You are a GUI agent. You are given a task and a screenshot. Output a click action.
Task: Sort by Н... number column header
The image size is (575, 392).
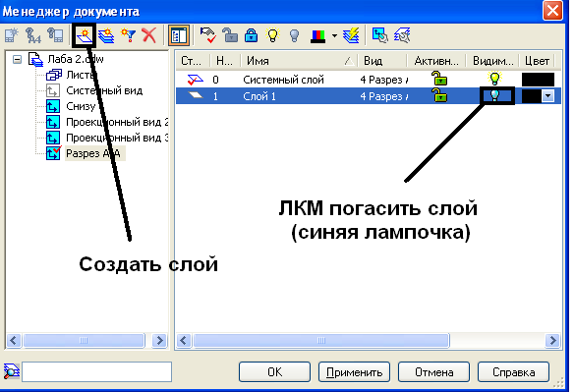[225, 61]
